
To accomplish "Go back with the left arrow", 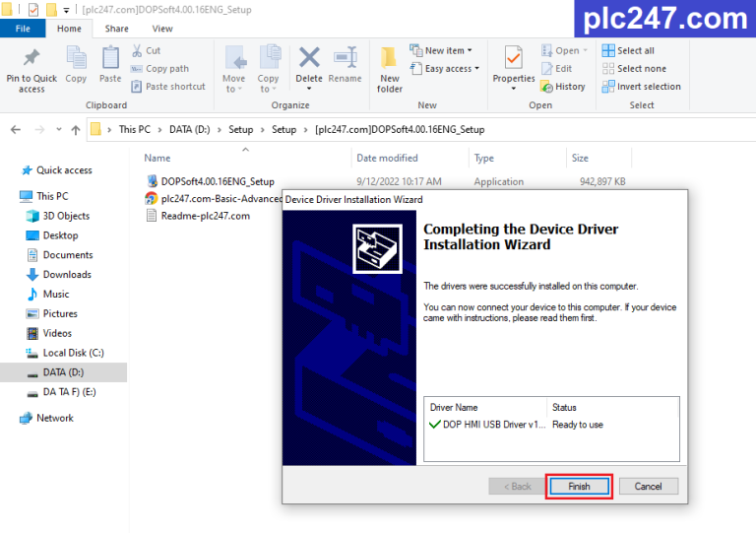I will pos(16,129).
